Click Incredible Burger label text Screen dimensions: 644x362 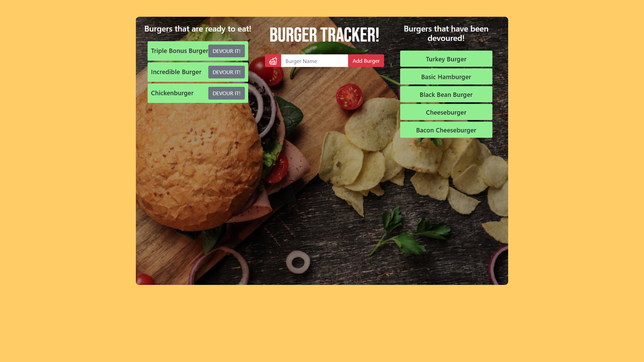pyautogui.click(x=176, y=72)
